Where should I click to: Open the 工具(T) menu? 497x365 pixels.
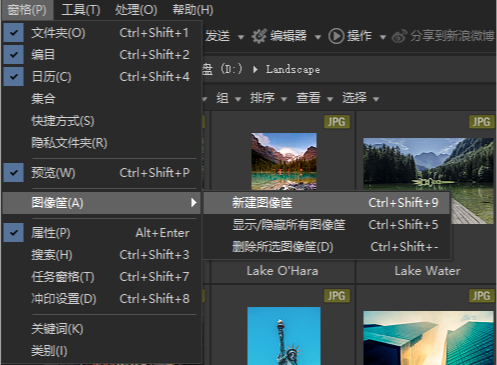click(x=81, y=10)
